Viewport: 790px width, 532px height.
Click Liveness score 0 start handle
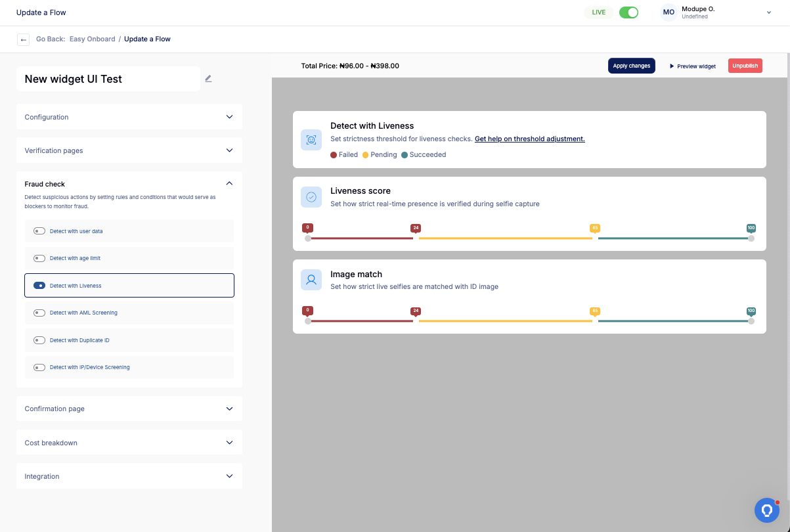(307, 238)
